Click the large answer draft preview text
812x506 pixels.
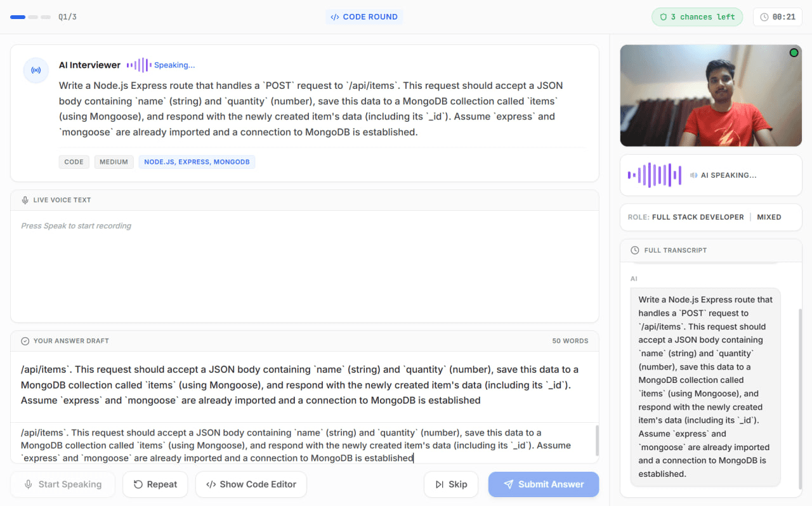point(300,385)
